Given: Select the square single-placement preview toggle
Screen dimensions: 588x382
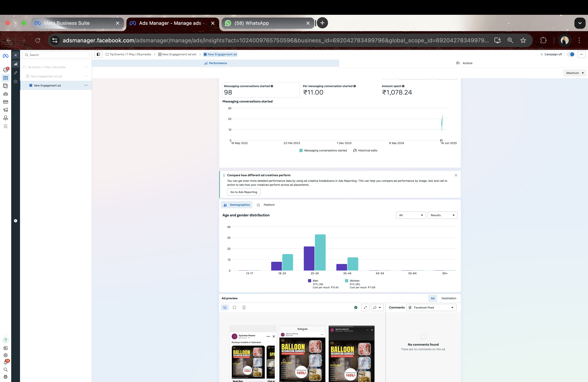Looking at the screenshot, I should 234,307.
